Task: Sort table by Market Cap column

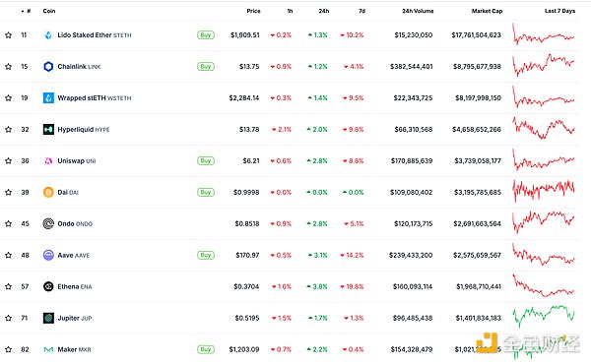Action: click(487, 11)
